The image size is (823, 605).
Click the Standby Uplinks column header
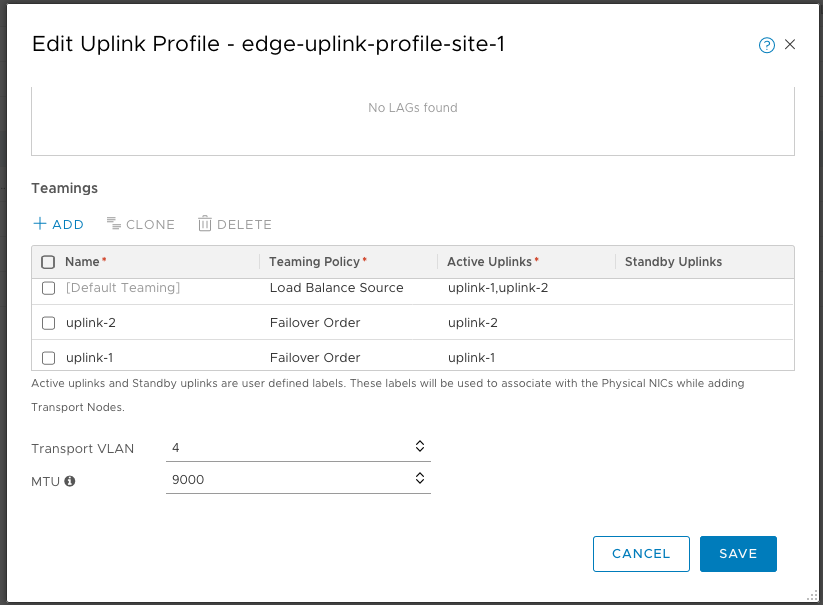coord(673,262)
